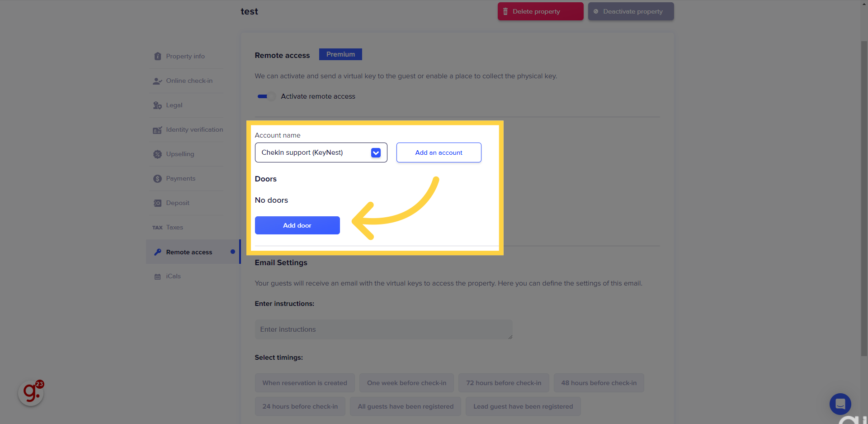This screenshot has width=868, height=424.
Task: Open the Taxes settings section
Action: click(174, 228)
